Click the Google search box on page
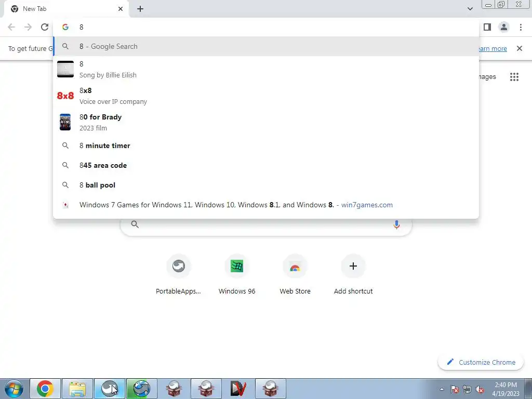 (266, 227)
